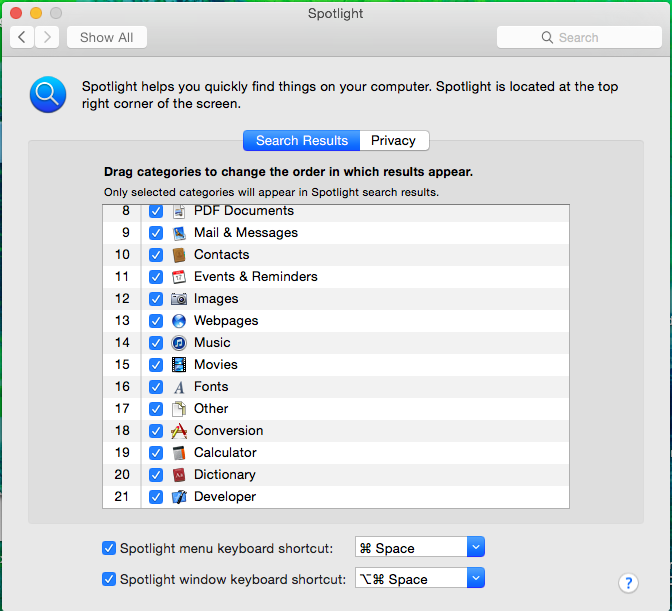
Task: Uncheck the Fonts checkbox
Action: [156, 387]
